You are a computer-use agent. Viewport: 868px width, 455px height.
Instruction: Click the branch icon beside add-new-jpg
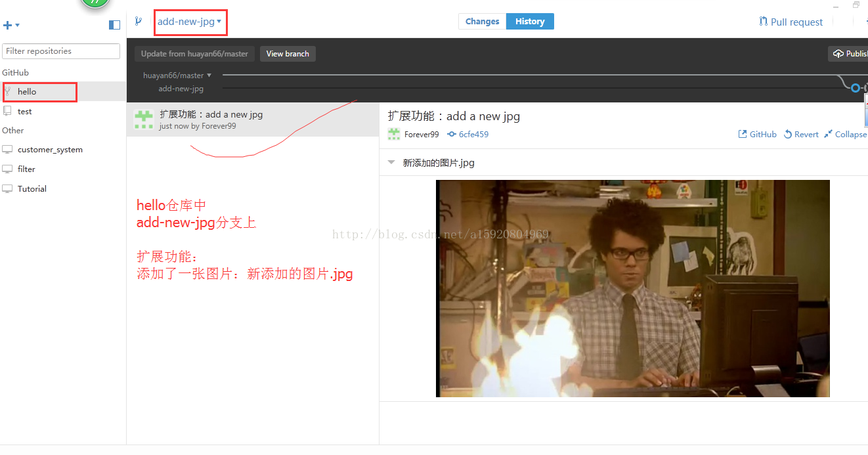(x=139, y=21)
